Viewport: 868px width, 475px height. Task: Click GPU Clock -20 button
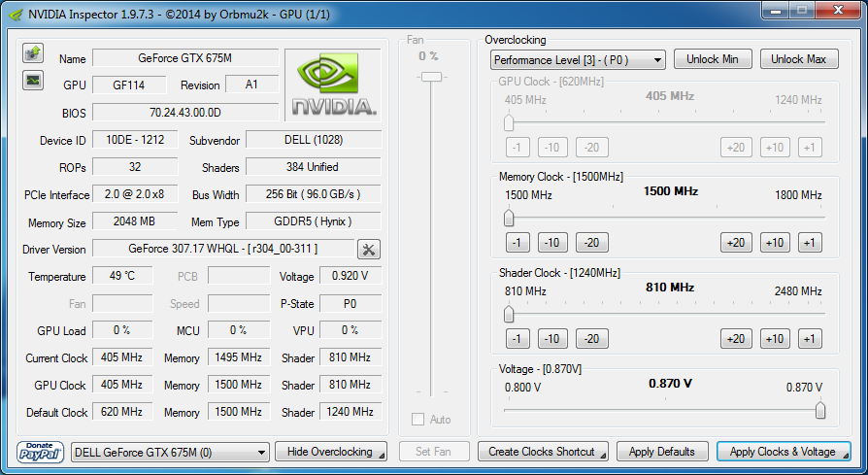tap(591, 148)
